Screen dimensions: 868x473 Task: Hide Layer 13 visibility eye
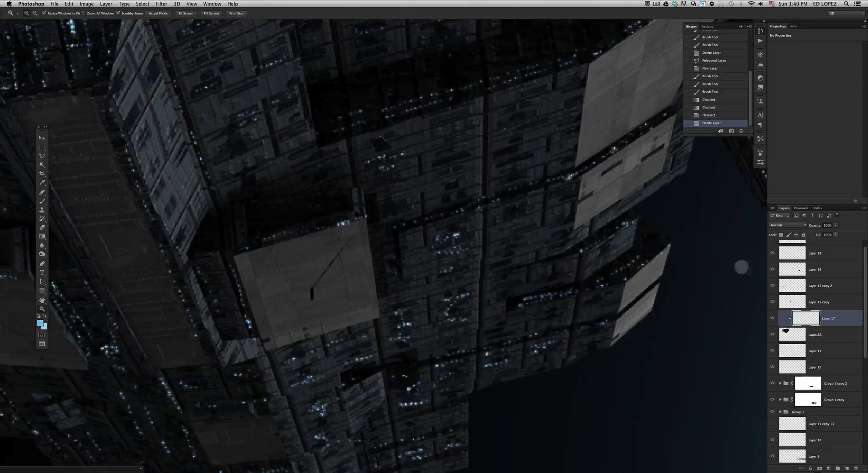pos(772,351)
